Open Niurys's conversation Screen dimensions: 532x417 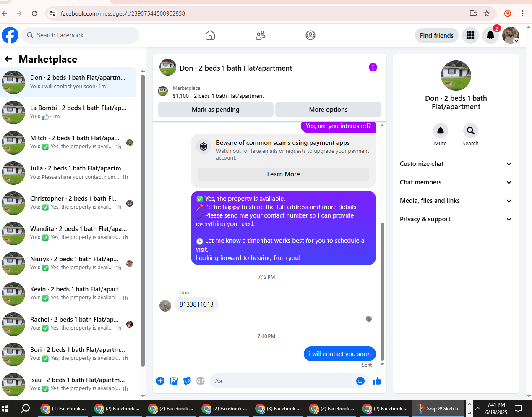coord(69,264)
